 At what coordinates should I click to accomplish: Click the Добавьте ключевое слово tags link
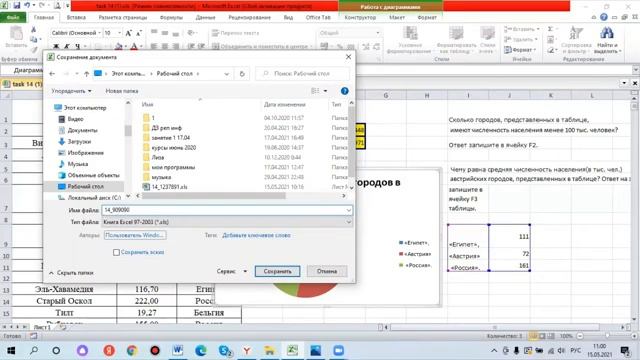(256, 235)
